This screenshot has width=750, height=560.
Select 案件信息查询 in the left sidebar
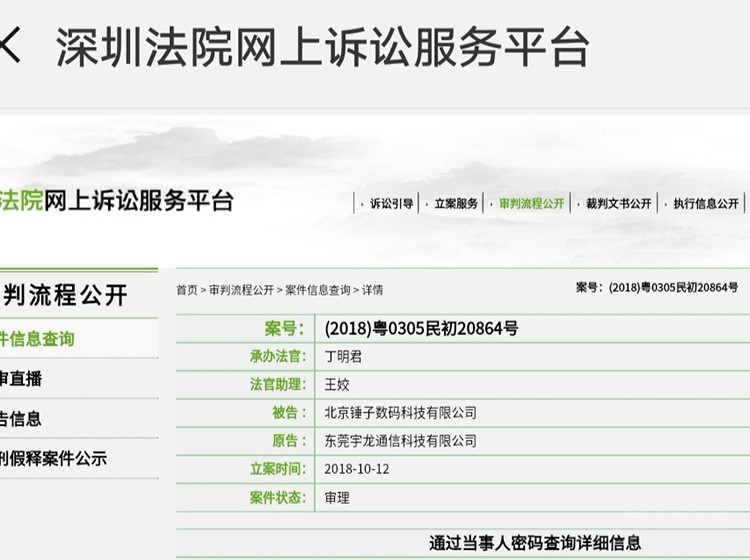point(40,339)
